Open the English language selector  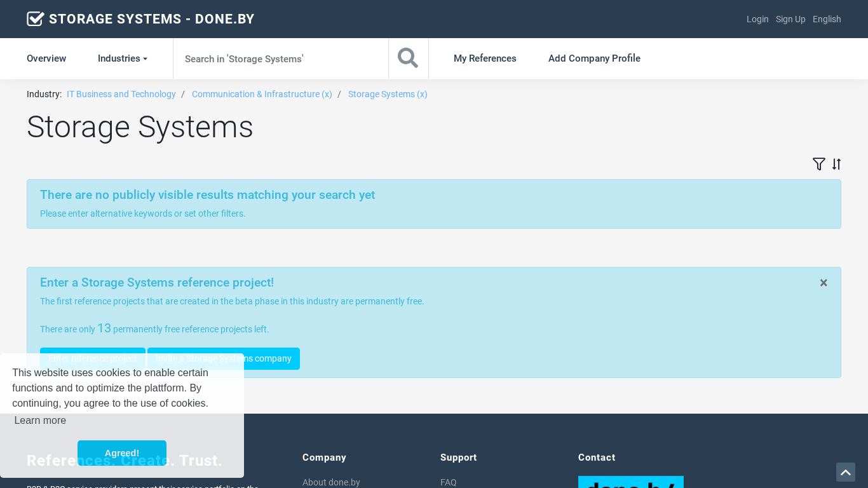click(826, 19)
